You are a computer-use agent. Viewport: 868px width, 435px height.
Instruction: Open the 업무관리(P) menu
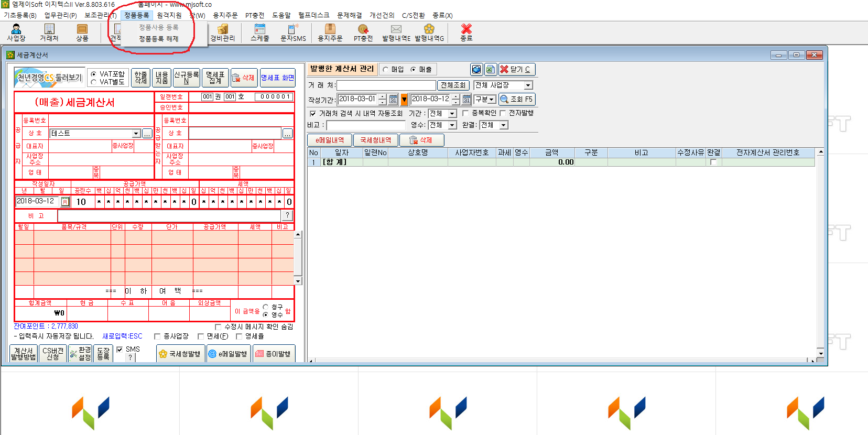coord(60,15)
